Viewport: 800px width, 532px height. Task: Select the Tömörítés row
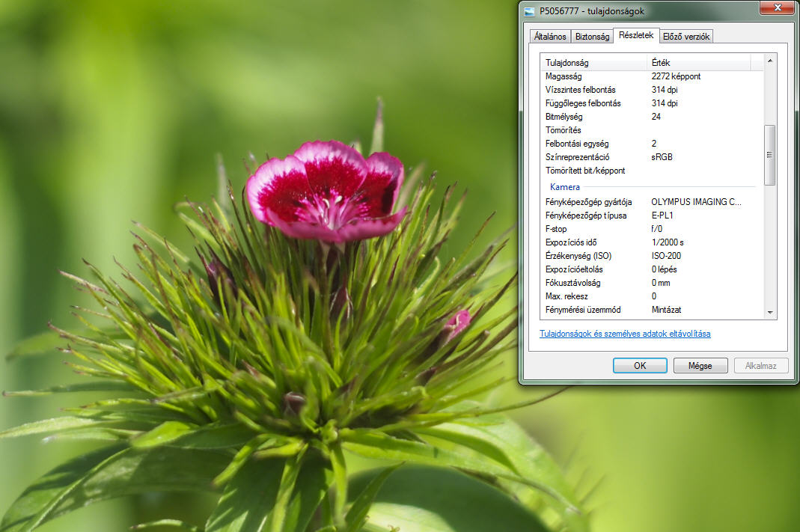(x=653, y=131)
